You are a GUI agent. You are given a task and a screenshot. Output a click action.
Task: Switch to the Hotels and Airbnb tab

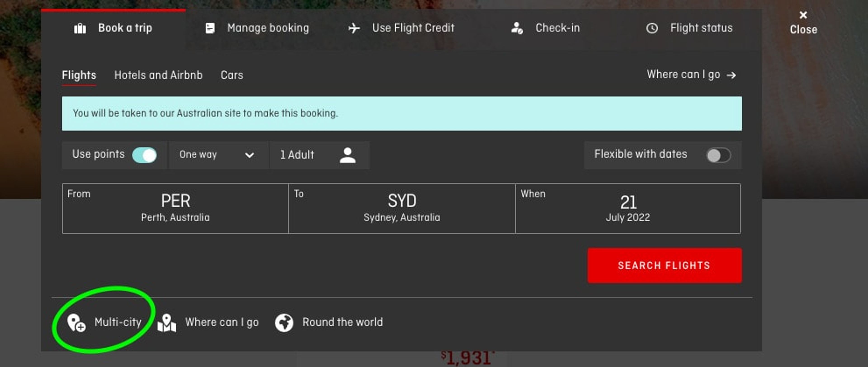point(158,75)
